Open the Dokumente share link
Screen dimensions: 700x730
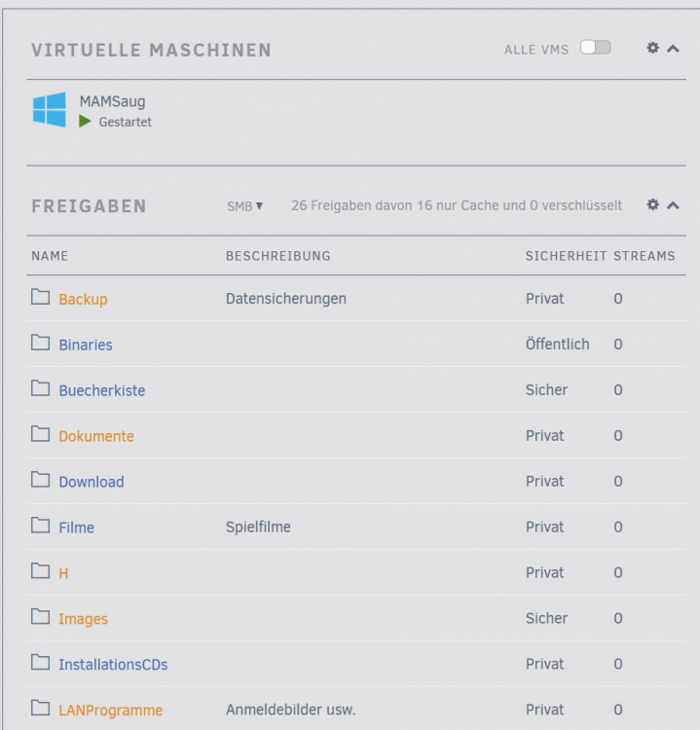pos(96,436)
